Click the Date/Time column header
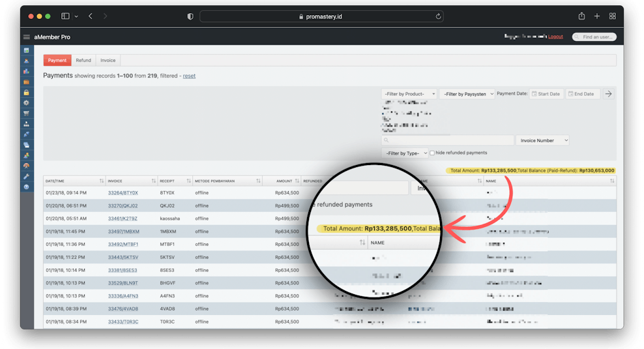Image resolution: width=644 pixels, height=349 pixels. pos(74,181)
